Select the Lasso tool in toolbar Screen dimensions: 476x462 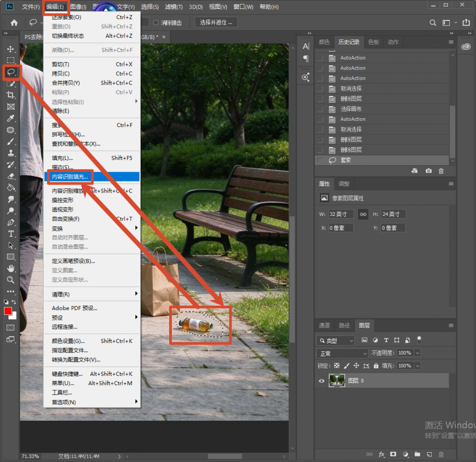(11, 72)
